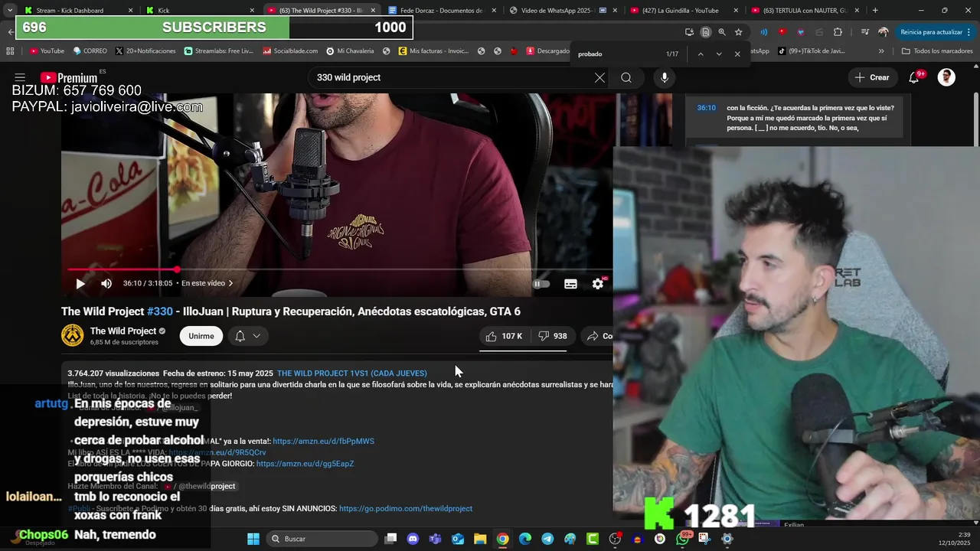Close the find-in-page bar
The height and width of the screenshot is (551, 980).
737,54
